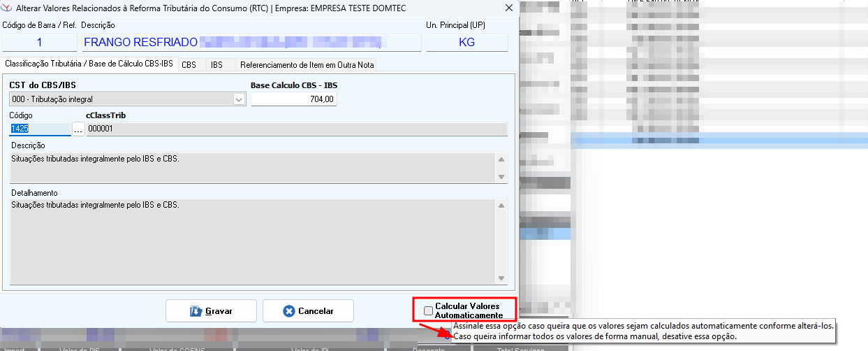Click the Base Calculo CBS - IBS field
The image size is (868, 351).
[294, 99]
